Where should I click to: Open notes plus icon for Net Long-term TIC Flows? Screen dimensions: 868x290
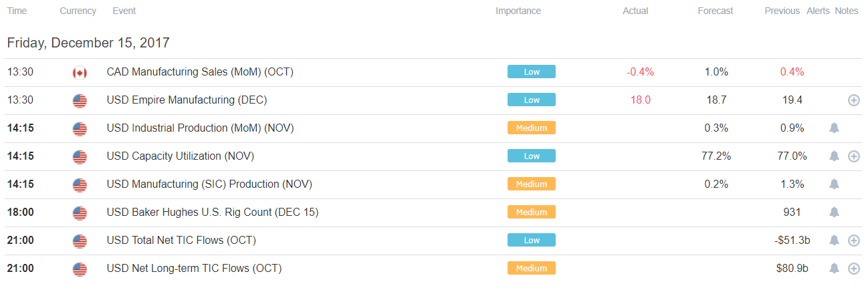[853, 269]
